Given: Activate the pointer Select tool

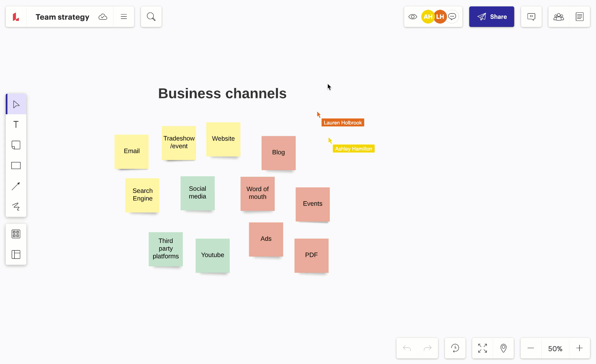Looking at the screenshot, I should 16,104.
